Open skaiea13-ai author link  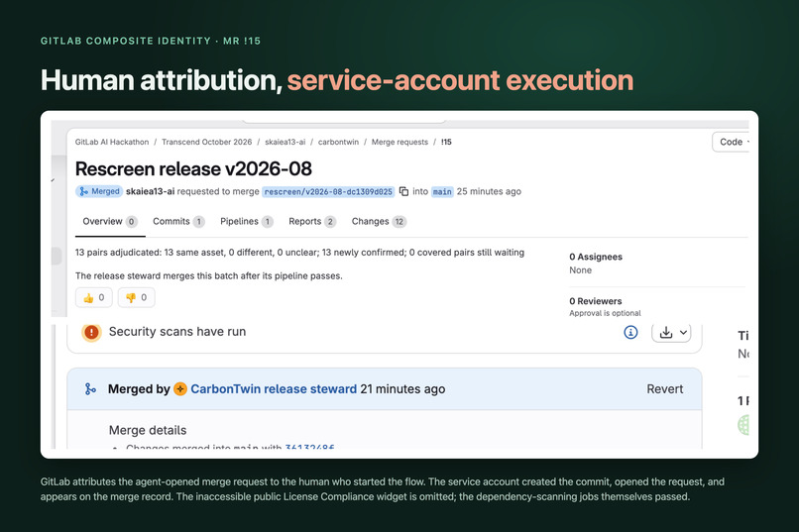(x=150, y=191)
